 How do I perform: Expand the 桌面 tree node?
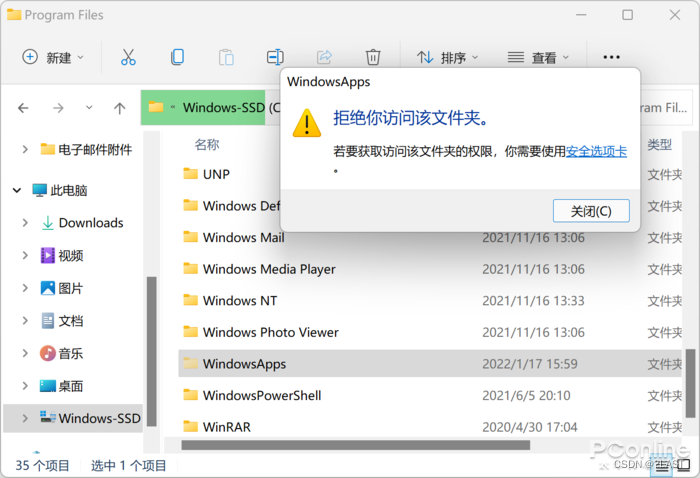[25, 386]
